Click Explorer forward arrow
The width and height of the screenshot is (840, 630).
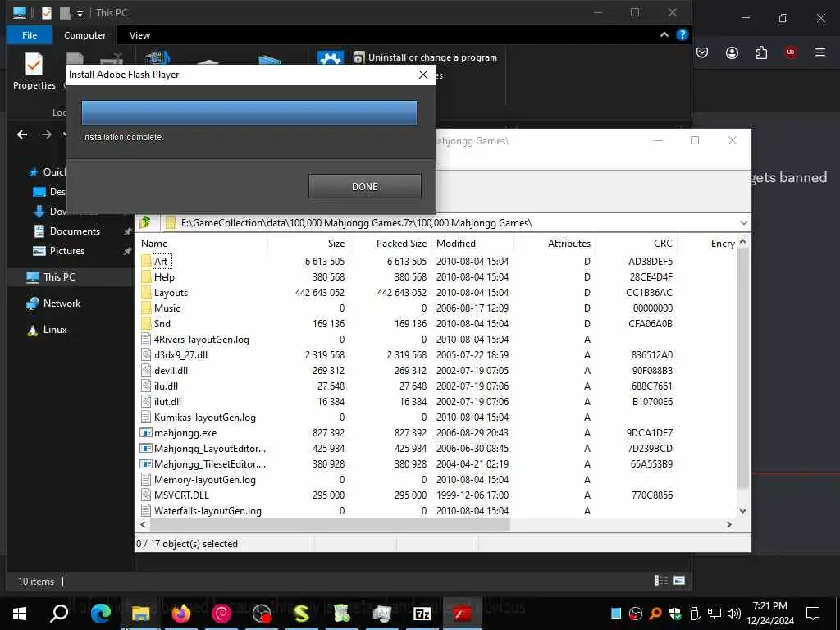(x=47, y=135)
